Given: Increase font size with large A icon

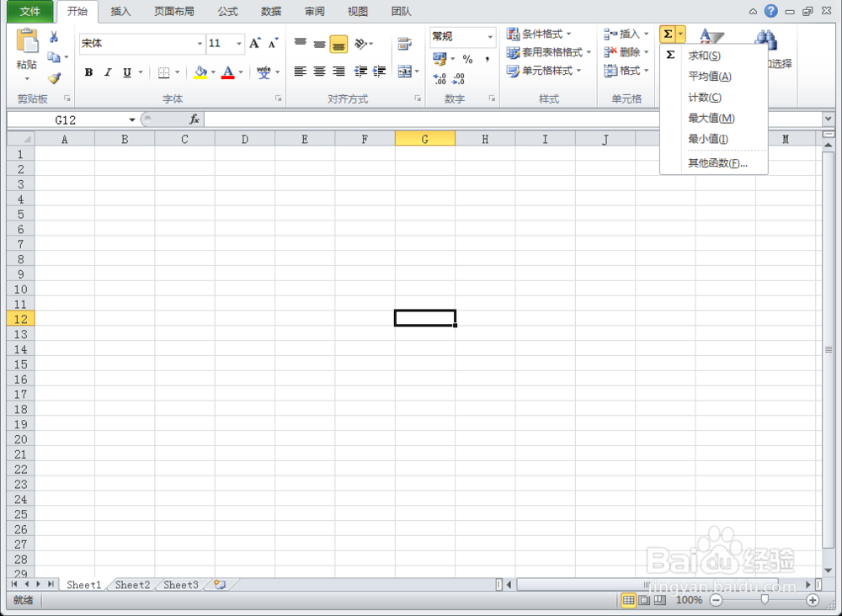Looking at the screenshot, I should [x=255, y=43].
